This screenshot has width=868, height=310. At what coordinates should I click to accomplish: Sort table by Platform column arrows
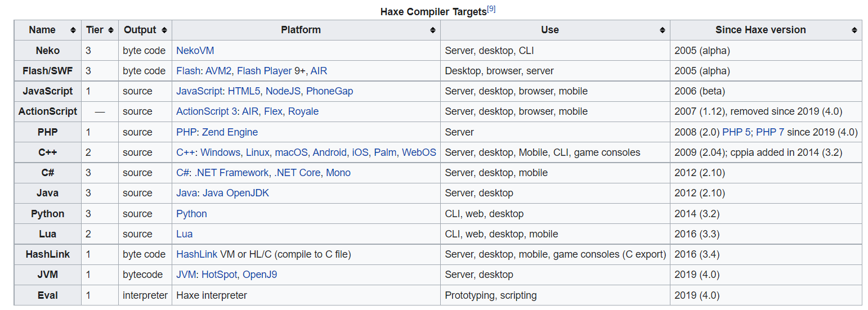[x=433, y=30]
